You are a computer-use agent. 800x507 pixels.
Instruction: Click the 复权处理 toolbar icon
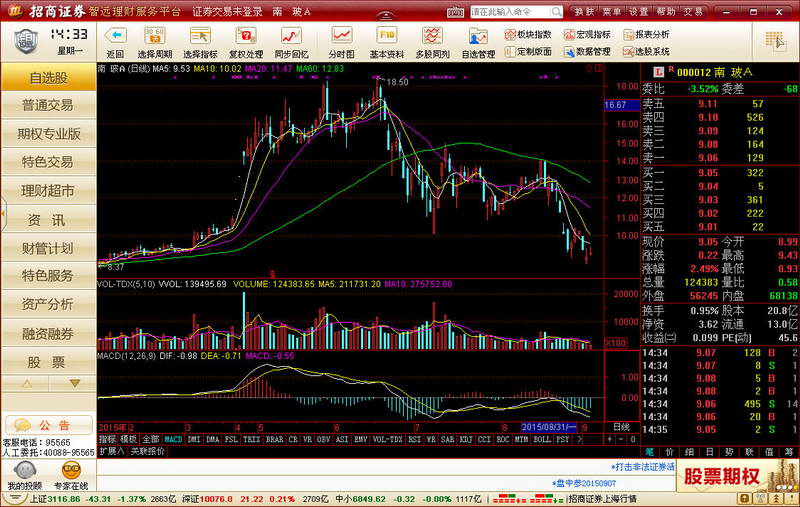click(246, 38)
